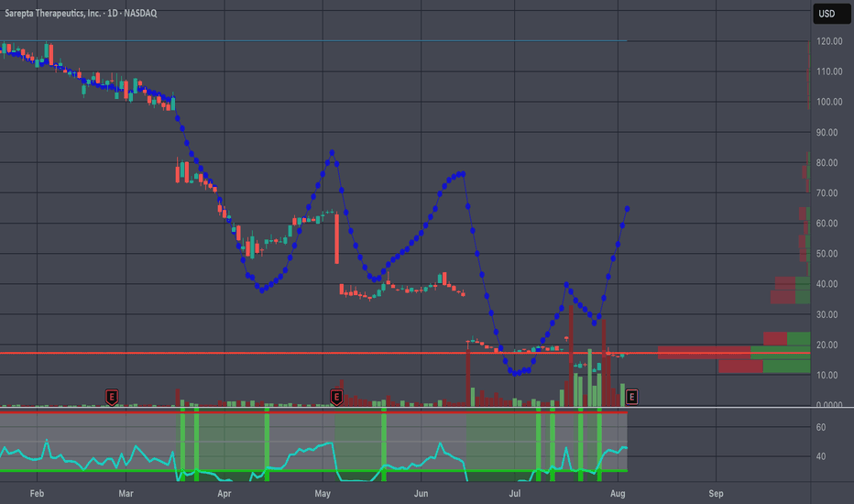Click the 20.00 price axis label
Screen dimensions: 854x504
[x=827, y=345]
